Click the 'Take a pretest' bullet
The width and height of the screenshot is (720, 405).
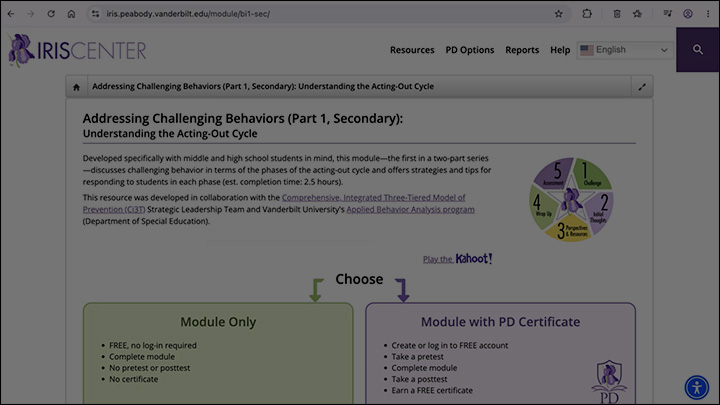coord(417,357)
